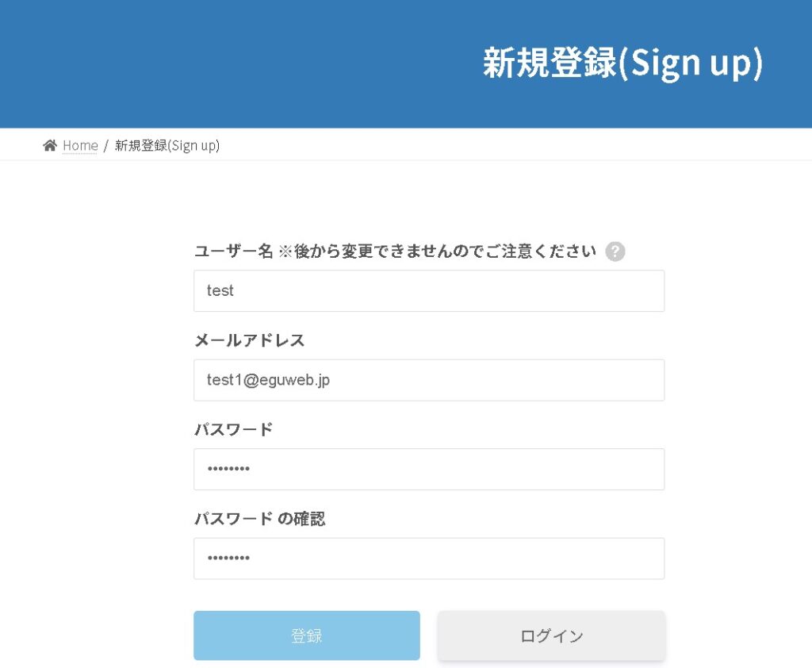Viewport: 812px width, 668px height.
Task: Click the メールアドレス label
Action: point(249,340)
